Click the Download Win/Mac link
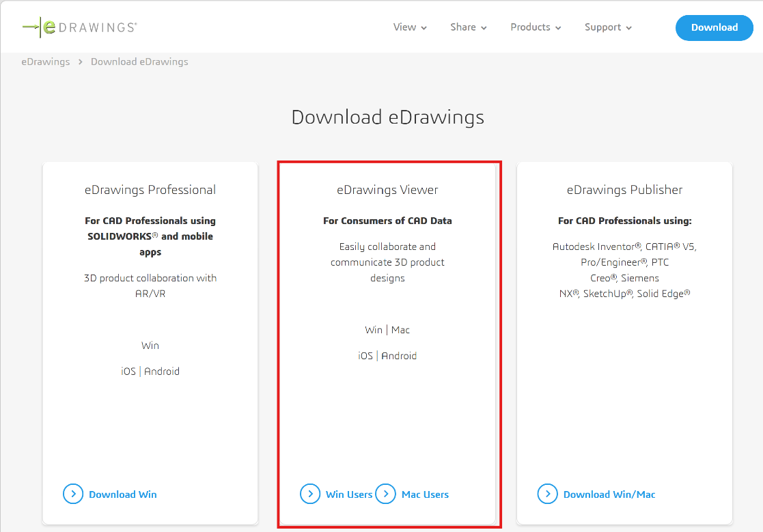 [609, 494]
